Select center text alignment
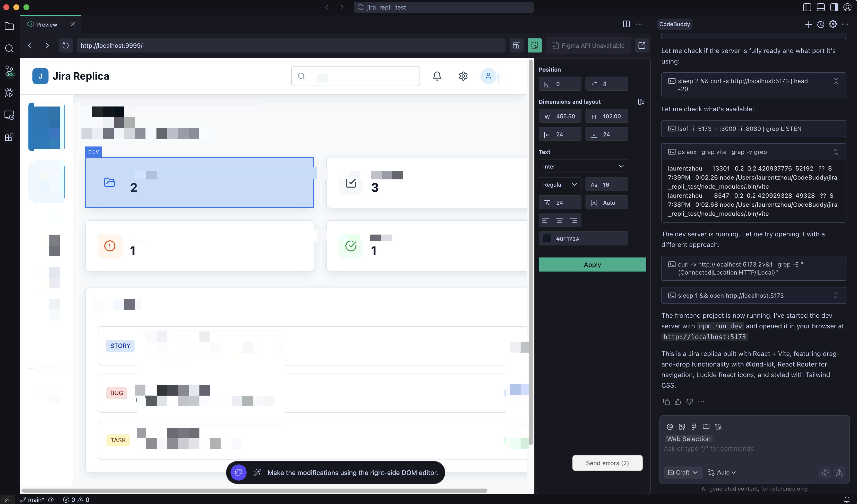Screen dimensions: 857x504 559,221
